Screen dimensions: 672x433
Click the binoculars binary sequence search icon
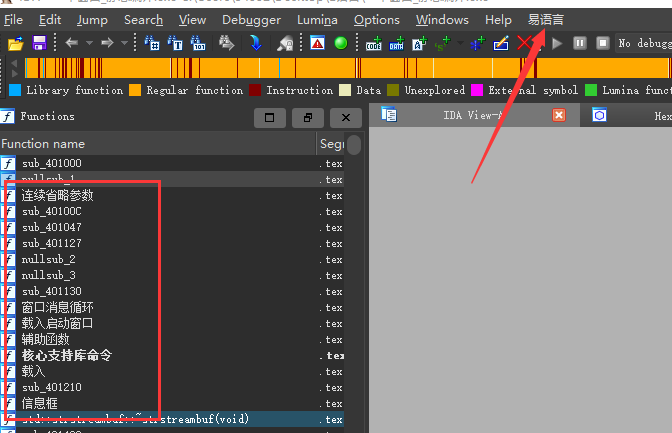pos(198,43)
